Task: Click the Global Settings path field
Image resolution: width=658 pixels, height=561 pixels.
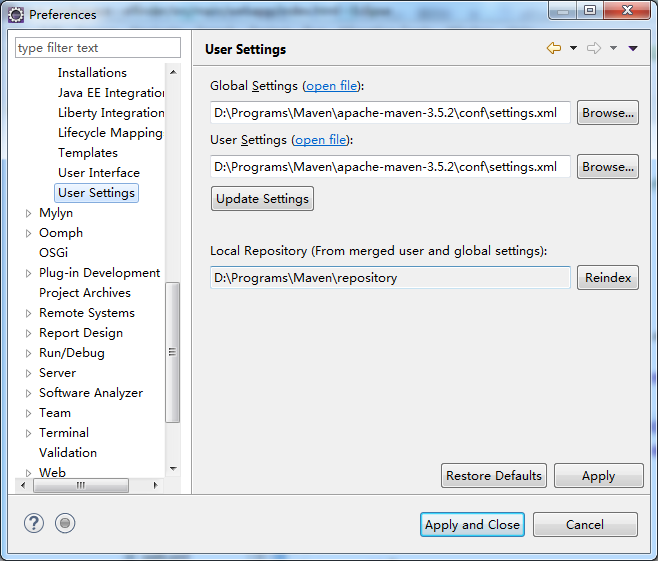Action: 390,112
